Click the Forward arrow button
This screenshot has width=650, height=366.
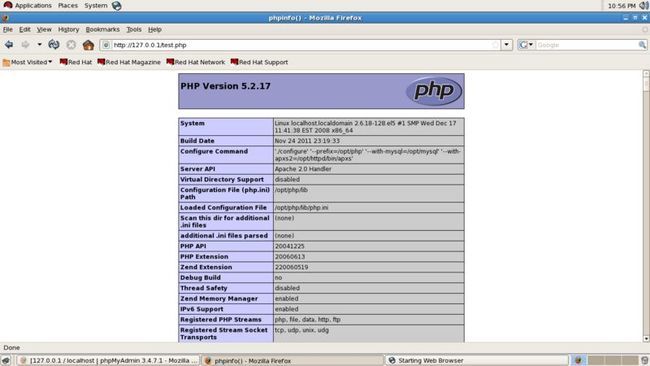coord(25,44)
